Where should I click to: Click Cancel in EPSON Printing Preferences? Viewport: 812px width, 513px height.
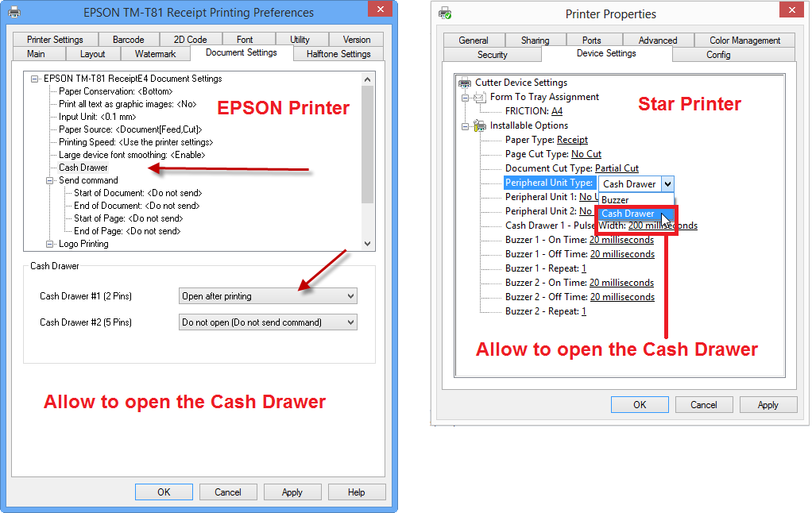pyautogui.click(x=228, y=492)
